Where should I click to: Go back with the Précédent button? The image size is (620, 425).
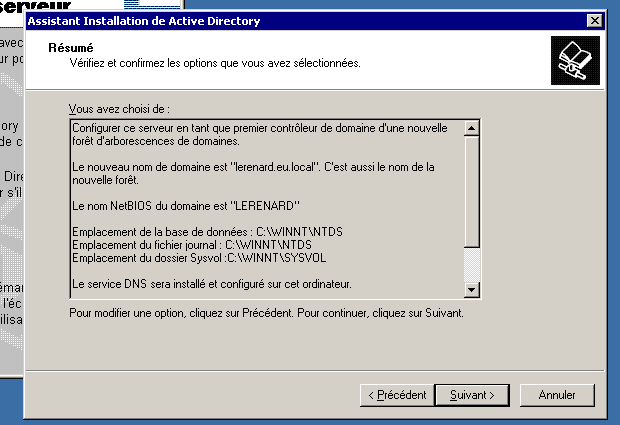point(397,395)
